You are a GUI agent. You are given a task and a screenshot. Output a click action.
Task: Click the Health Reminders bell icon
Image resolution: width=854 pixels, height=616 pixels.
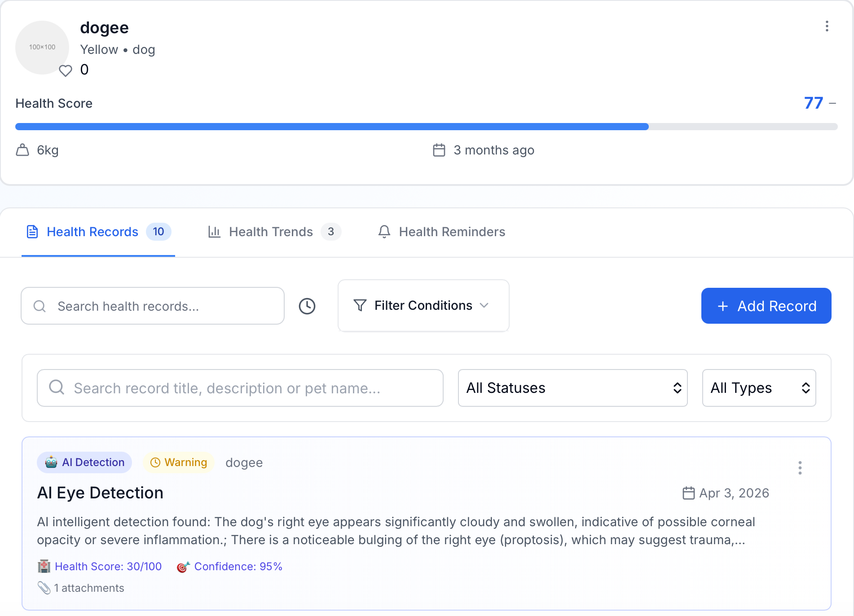384,232
